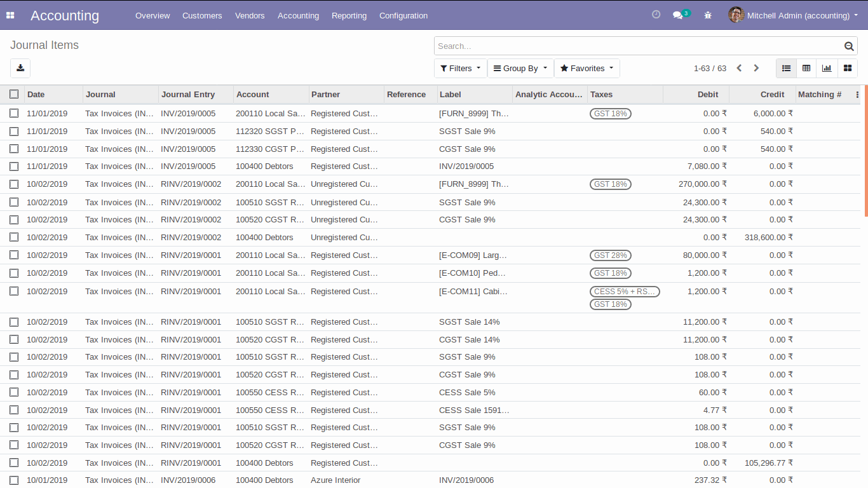The height and width of the screenshot is (488, 868).
Task: Toggle the select-all header checkbox
Action: click(x=14, y=94)
